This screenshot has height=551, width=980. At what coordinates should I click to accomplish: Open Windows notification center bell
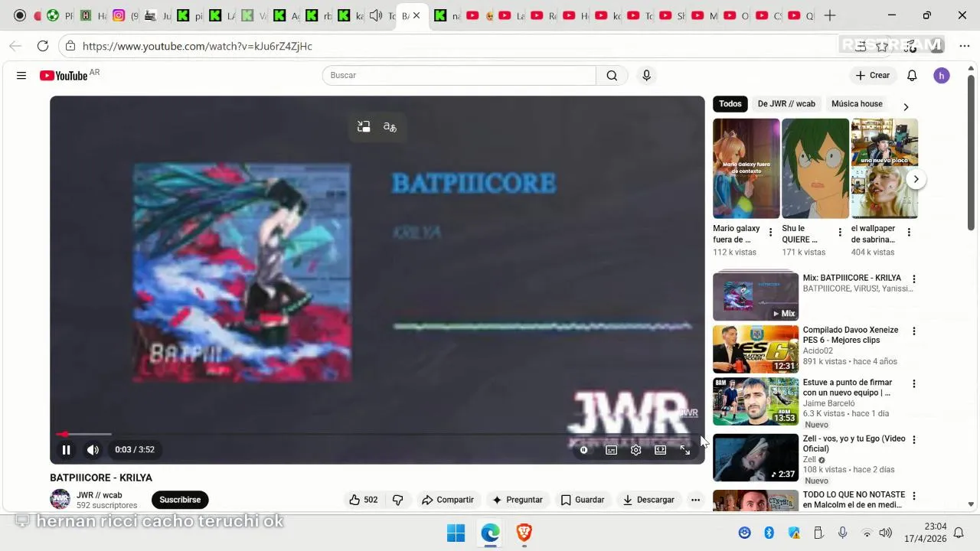958,533
